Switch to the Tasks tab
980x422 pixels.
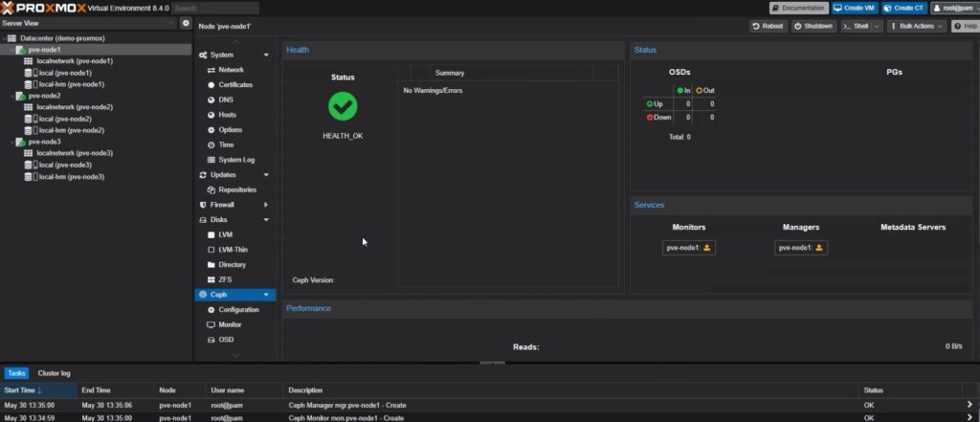pyautogui.click(x=17, y=373)
